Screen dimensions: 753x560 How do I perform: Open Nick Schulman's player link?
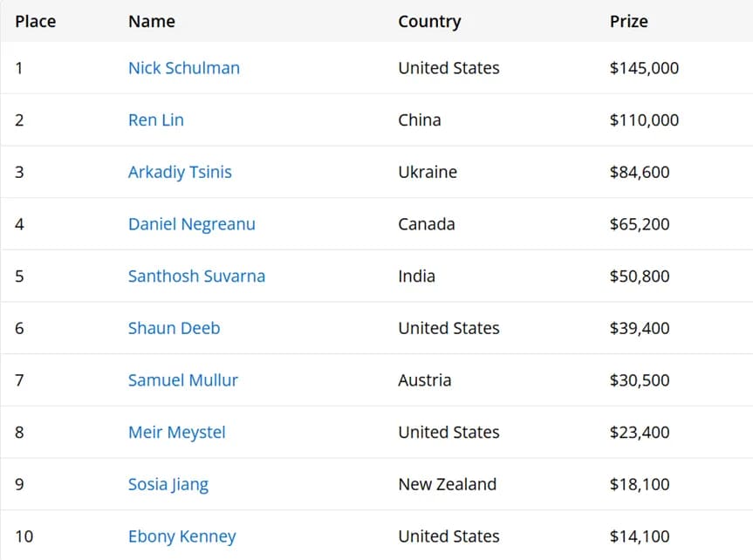point(184,68)
